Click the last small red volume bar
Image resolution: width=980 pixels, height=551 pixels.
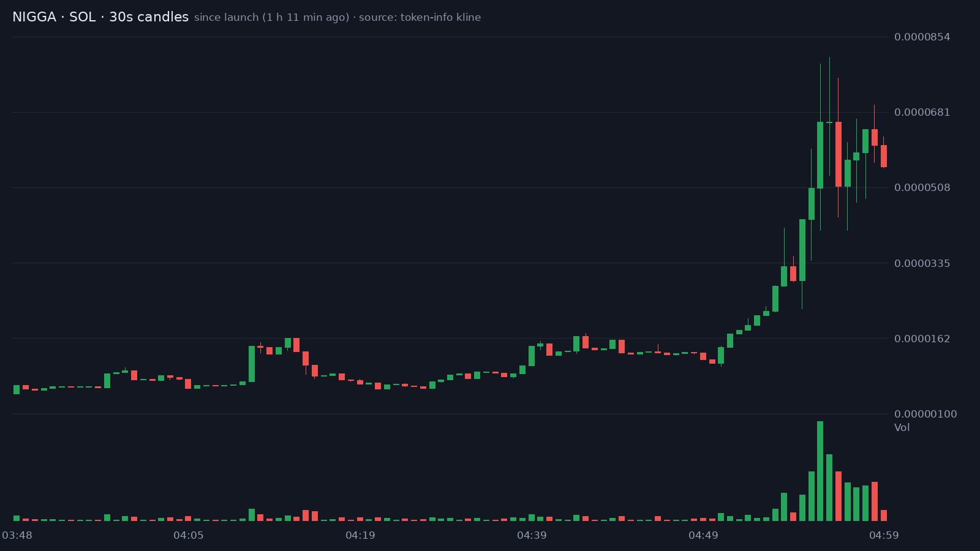click(884, 515)
